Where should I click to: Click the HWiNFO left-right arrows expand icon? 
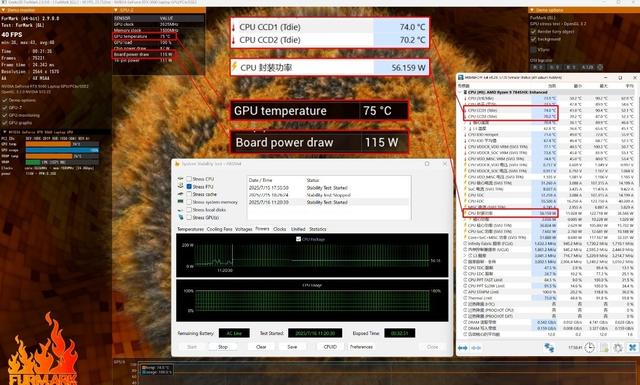(462, 348)
